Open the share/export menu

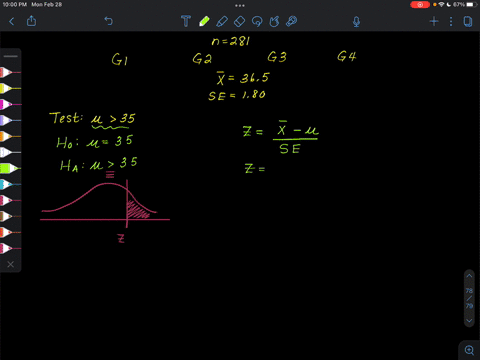[31, 21]
